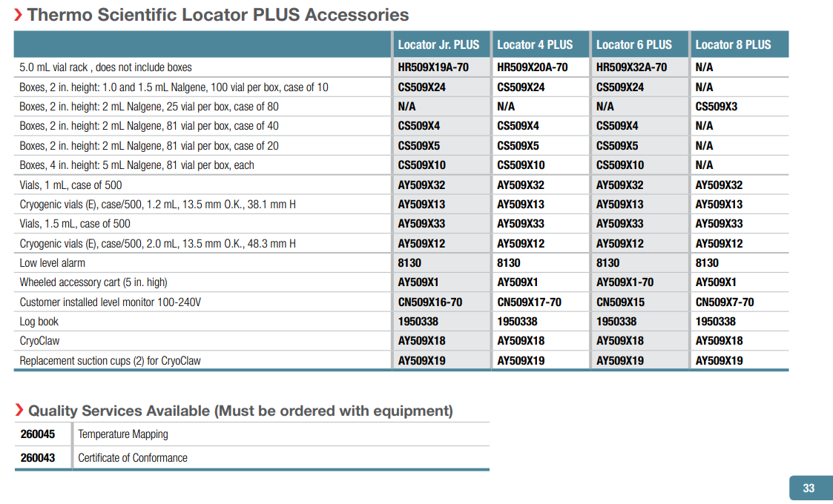
Task: Click part number CN509X17-70
Action: coord(529,302)
